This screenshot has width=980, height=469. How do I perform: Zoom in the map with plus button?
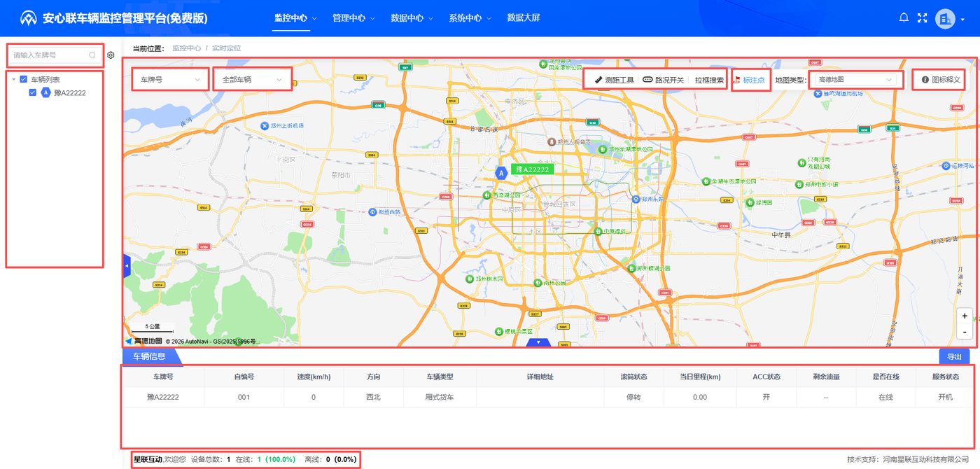click(x=965, y=316)
